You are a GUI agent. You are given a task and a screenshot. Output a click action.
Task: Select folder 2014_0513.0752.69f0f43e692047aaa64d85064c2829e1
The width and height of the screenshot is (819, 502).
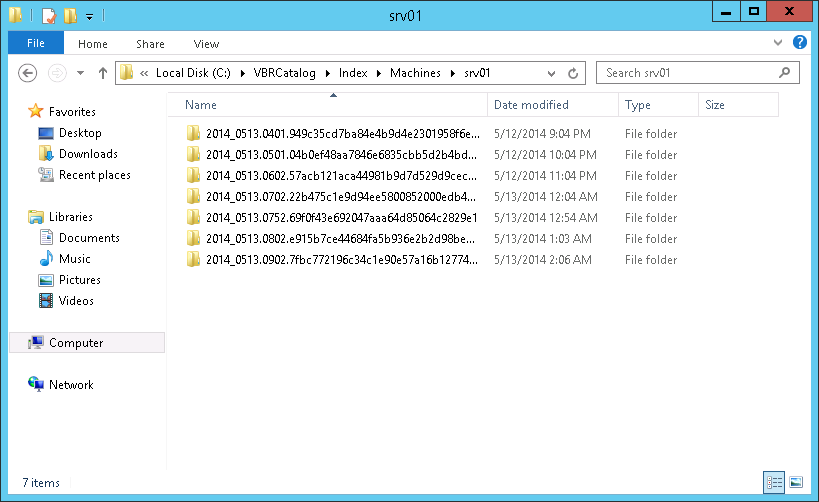342,217
